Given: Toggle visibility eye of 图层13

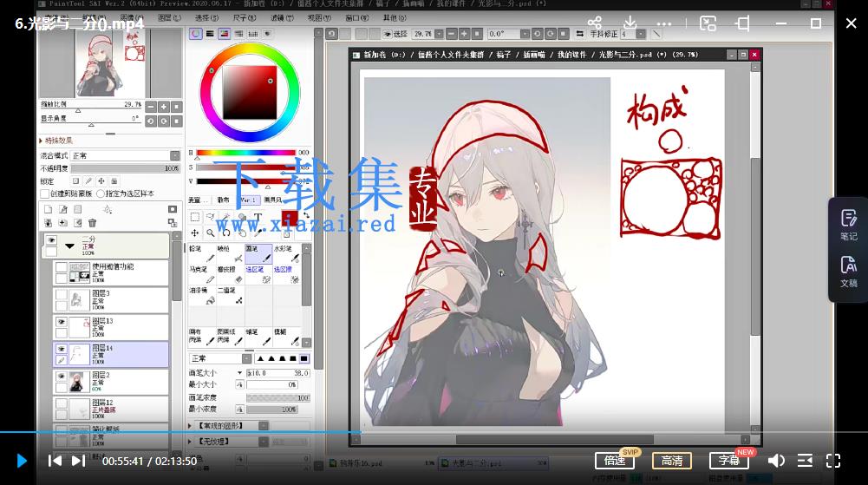Looking at the screenshot, I should click(61, 322).
